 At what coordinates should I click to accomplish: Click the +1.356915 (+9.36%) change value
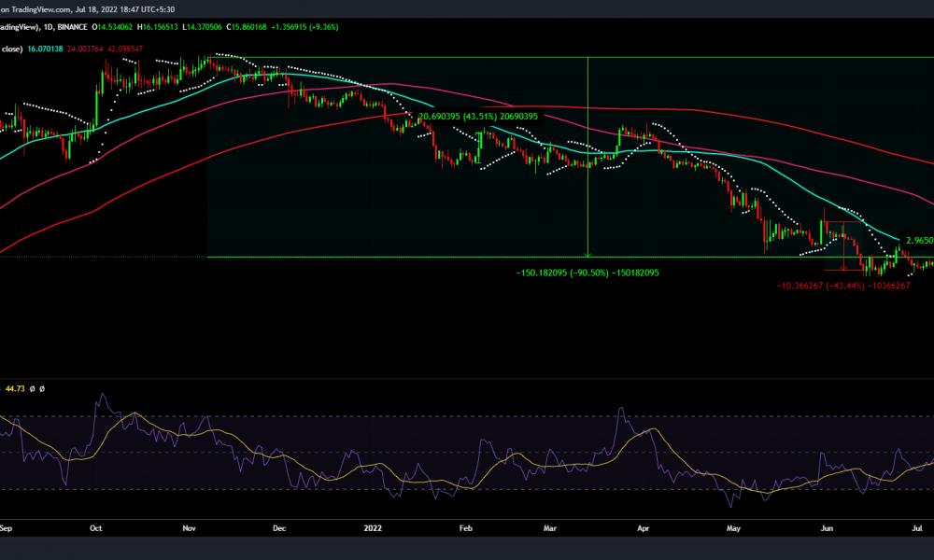305,27
